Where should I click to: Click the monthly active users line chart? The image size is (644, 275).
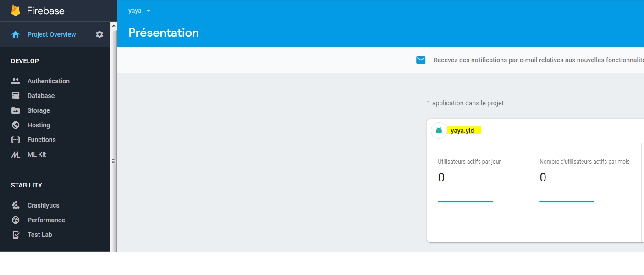pyautogui.click(x=567, y=201)
